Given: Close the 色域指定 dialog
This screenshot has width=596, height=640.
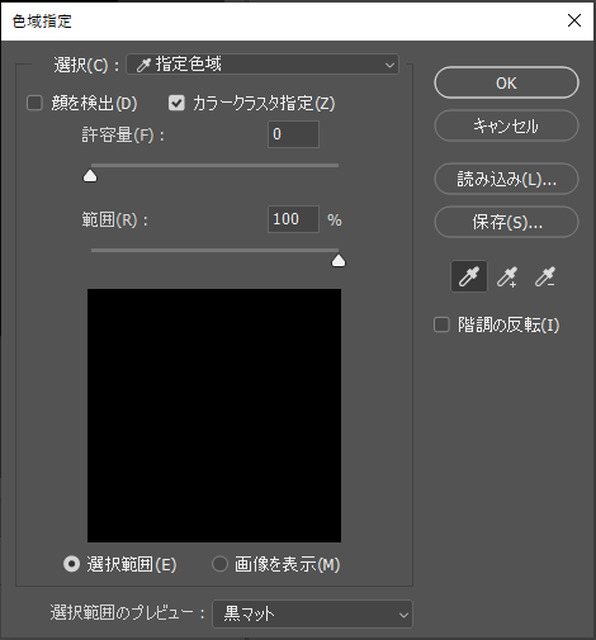Looking at the screenshot, I should click(x=574, y=20).
